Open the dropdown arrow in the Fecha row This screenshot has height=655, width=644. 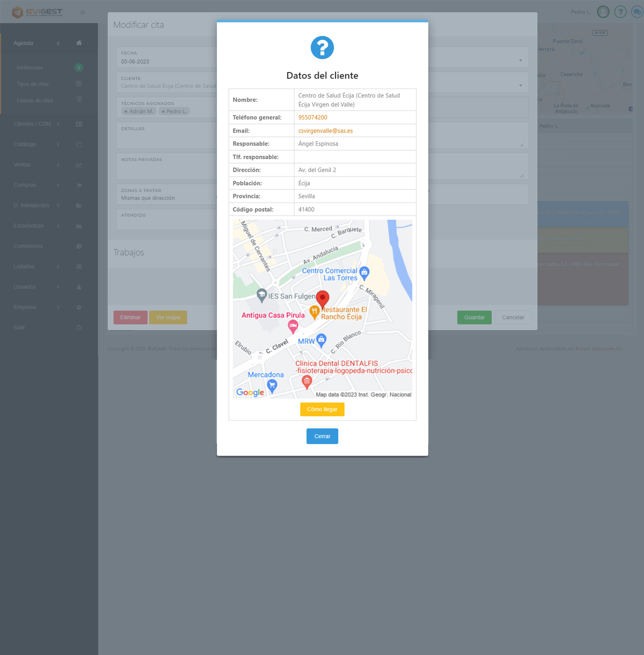point(520,60)
